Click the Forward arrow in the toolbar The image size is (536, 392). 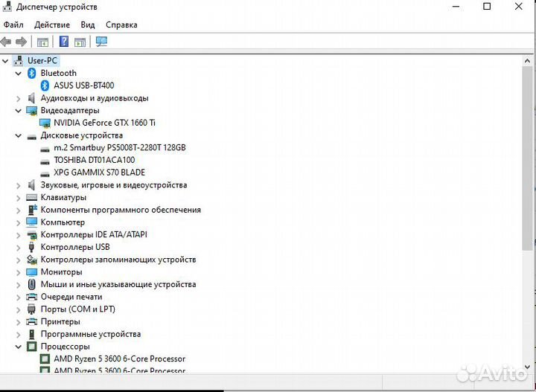point(21,42)
